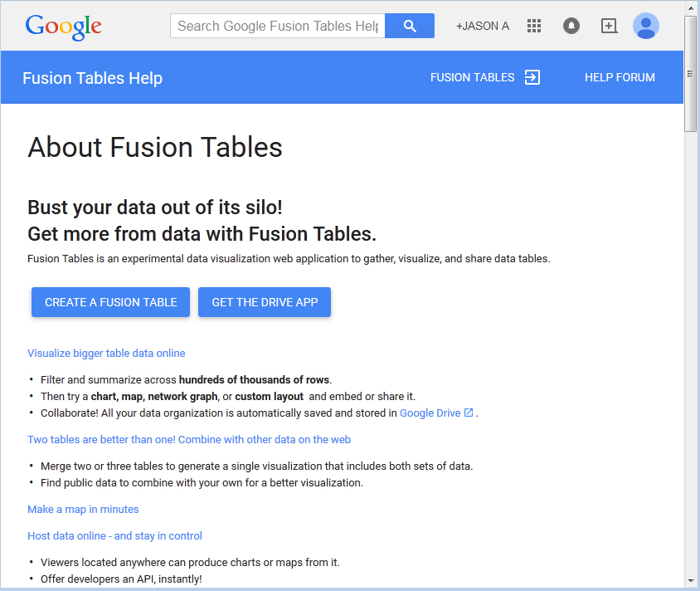Click the 'About Fusion Tables' heading

(x=155, y=148)
